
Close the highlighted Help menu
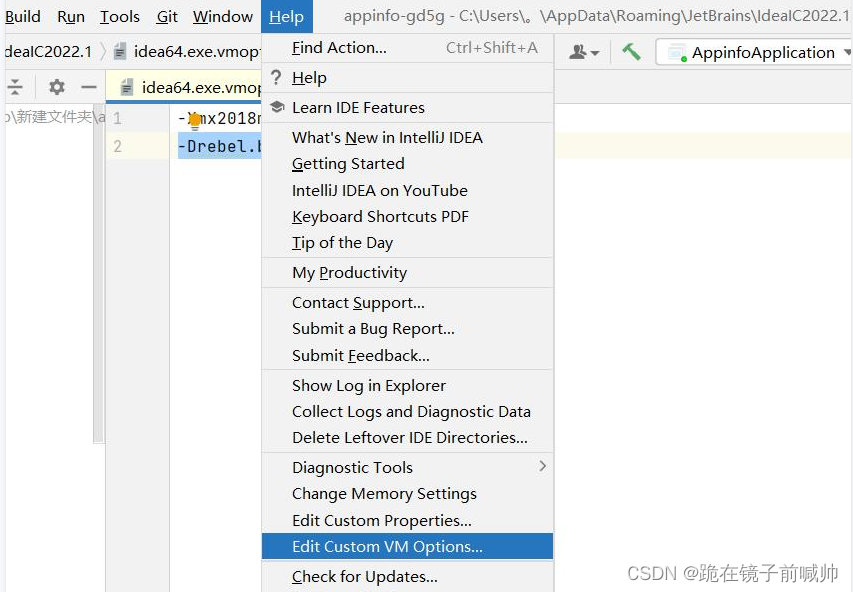[287, 17]
